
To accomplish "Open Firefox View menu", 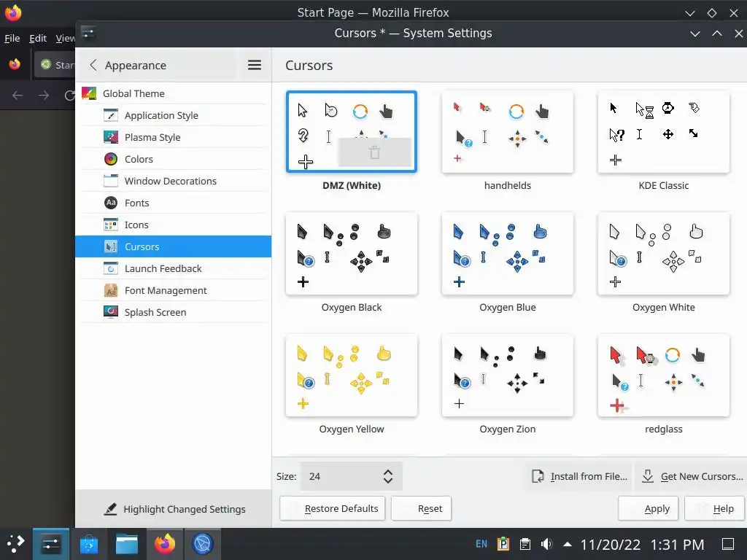I will pos(65,38).
